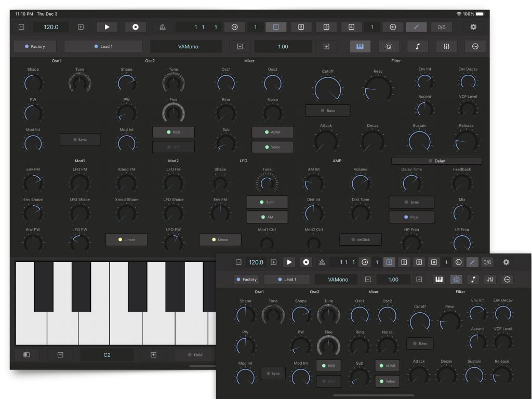Raise the octave with the plus beside C2
Viewport: 532px width, 399px height.
[x=153, y=355]
